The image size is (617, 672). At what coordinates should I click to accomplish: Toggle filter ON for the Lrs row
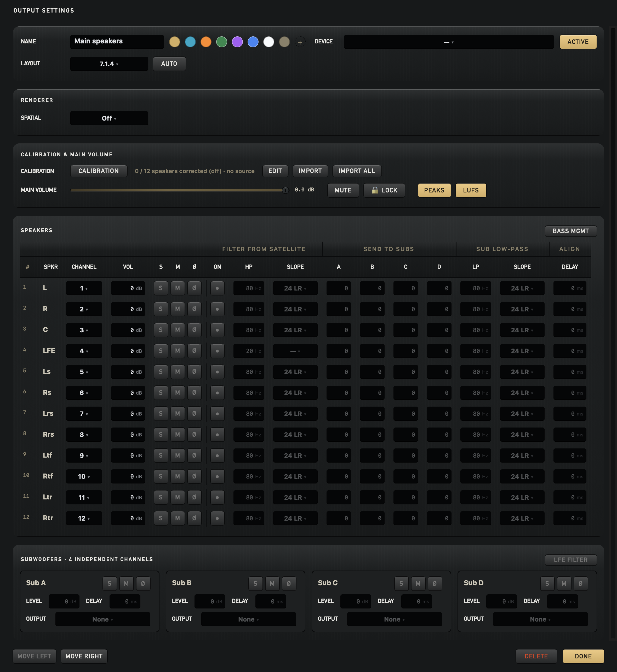click(217, 413)
